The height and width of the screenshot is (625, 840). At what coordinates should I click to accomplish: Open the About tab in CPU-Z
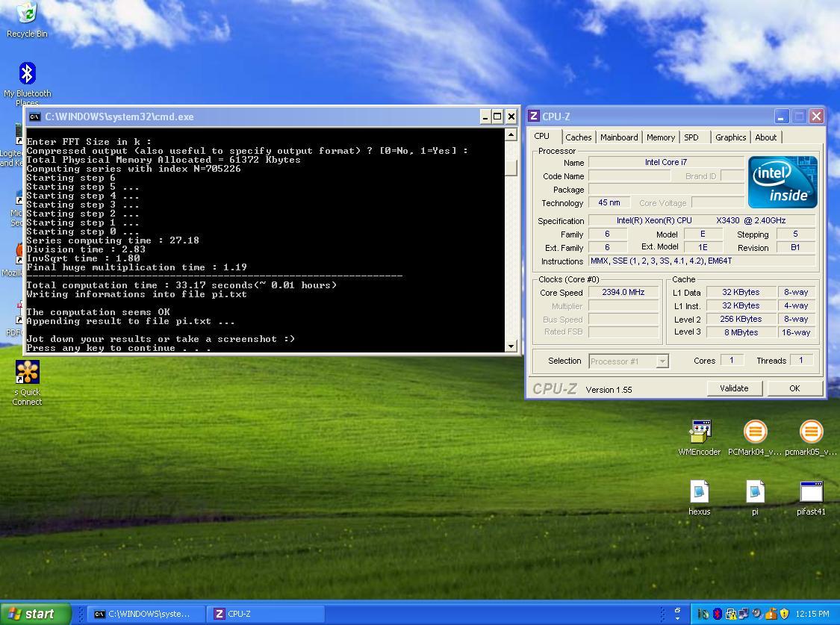point(765,137)
